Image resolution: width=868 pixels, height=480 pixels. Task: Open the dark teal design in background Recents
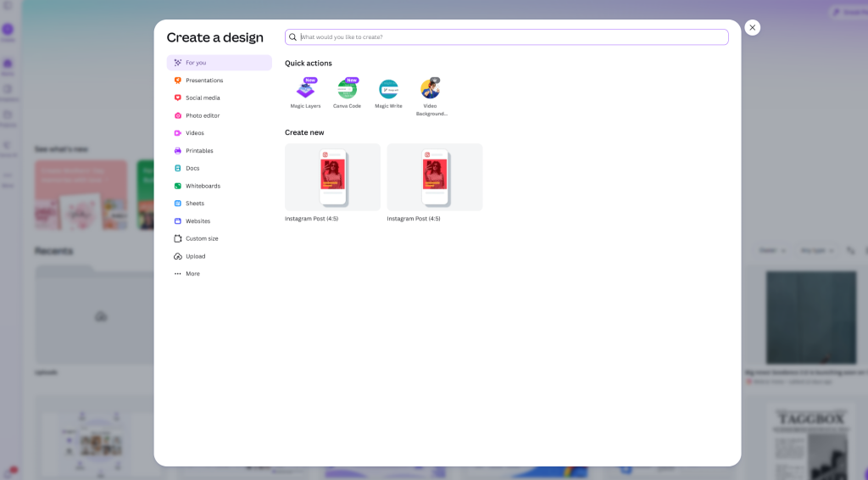coord(811,317)
